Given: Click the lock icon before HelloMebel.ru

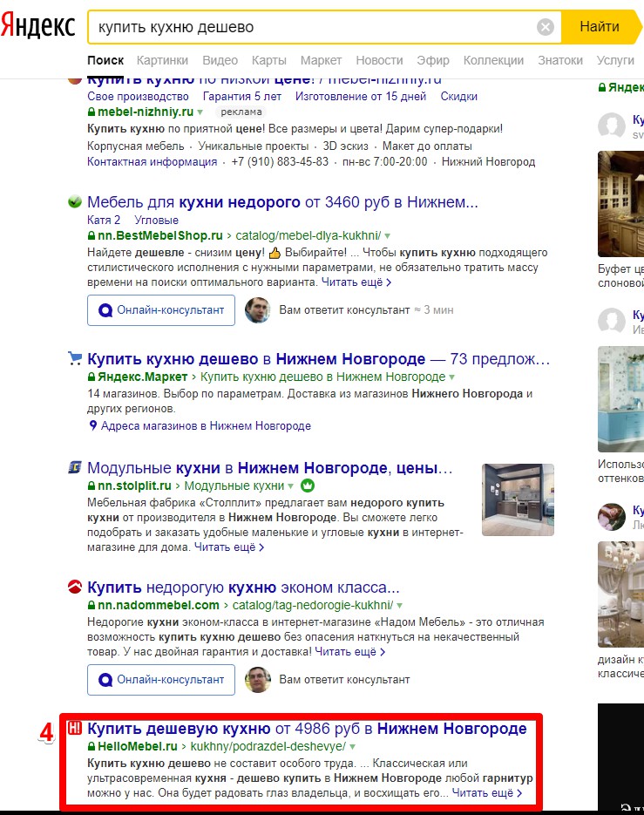Looking at the screenshot, I should coord(92,746).
